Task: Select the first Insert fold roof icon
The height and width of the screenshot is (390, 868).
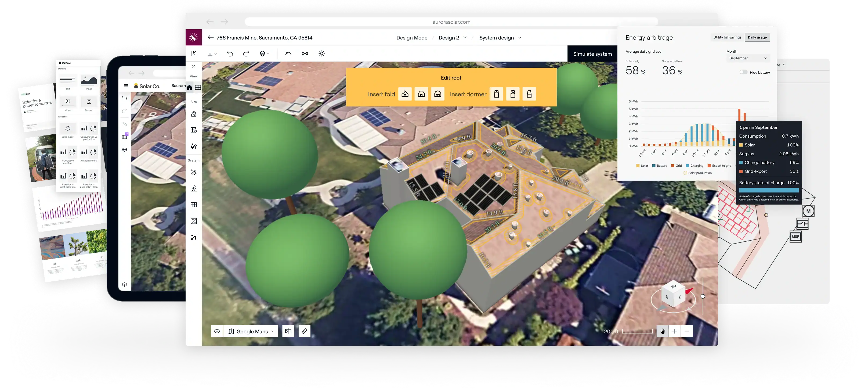Action: (405, 94)
